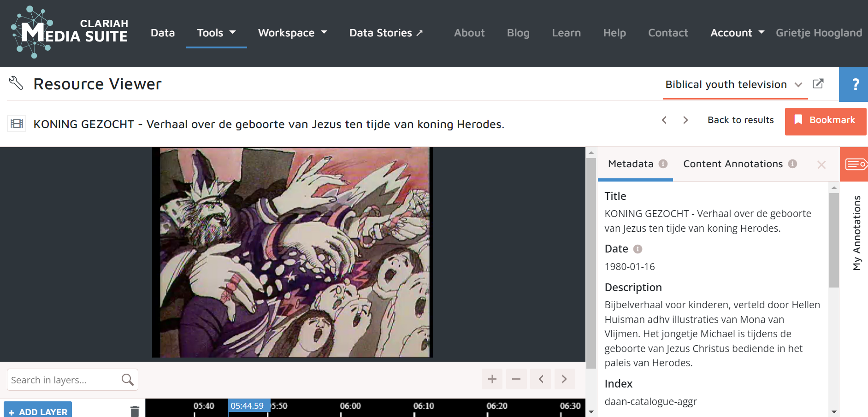The image size is (868, 417).
Task: Click the 05:44.59 timeline playhead marker
Action: pyautogui.click(x=247, y=406)
